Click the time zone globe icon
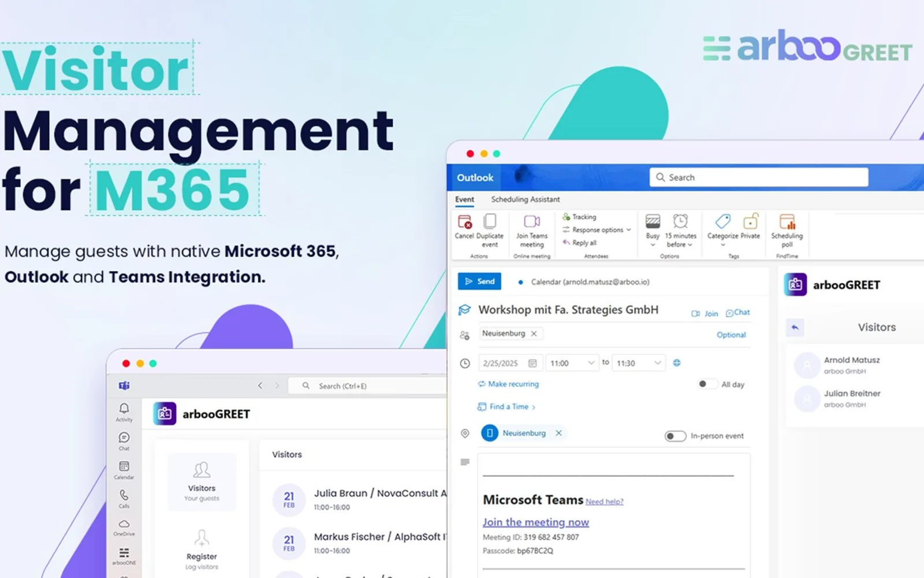This screenshot has height=578, width=924. (x=677, y=363)
